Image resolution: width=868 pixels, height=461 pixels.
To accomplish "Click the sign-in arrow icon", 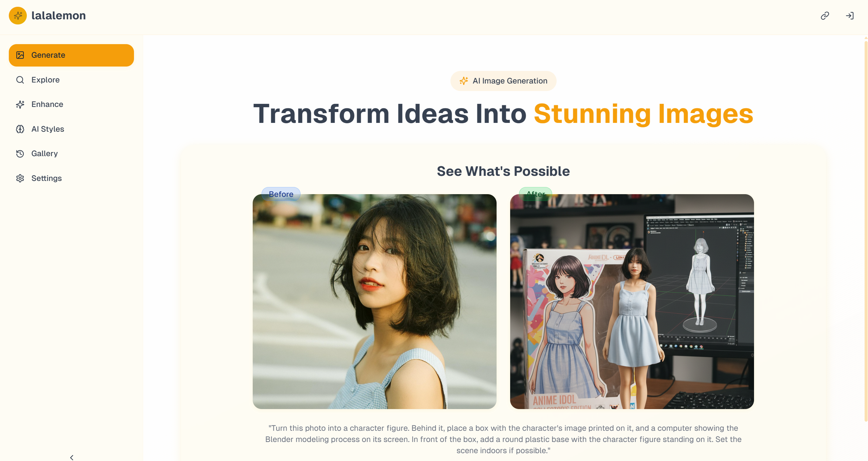I will 850,16.
